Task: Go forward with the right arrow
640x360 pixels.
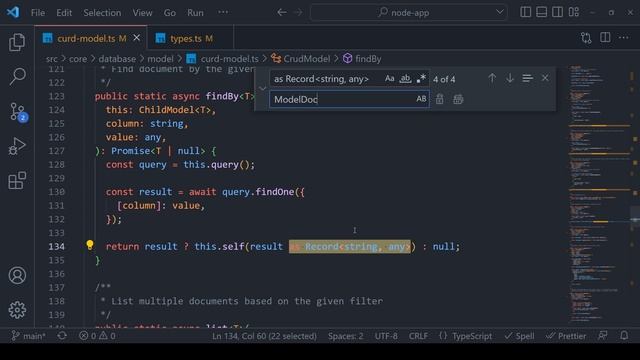Action: pos(298,12)
